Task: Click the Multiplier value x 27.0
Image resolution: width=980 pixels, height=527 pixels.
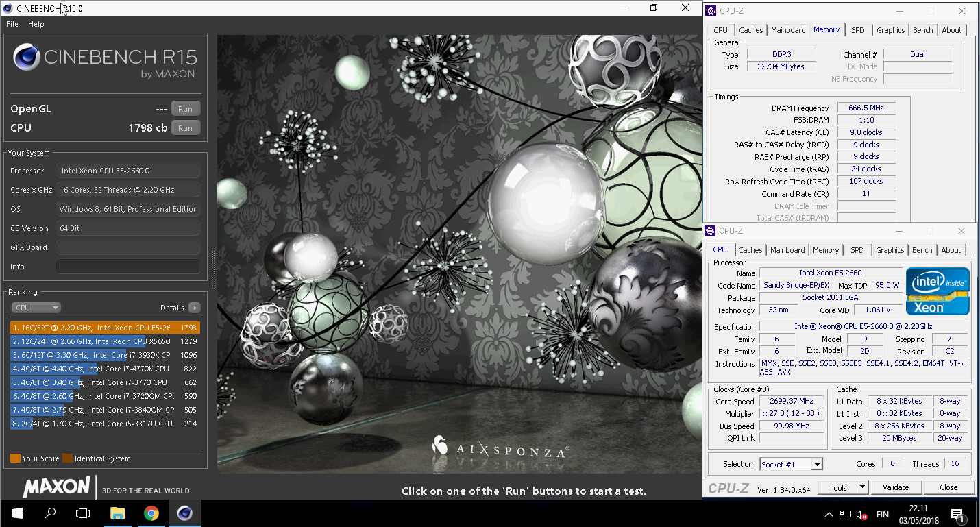Action: 793,414
